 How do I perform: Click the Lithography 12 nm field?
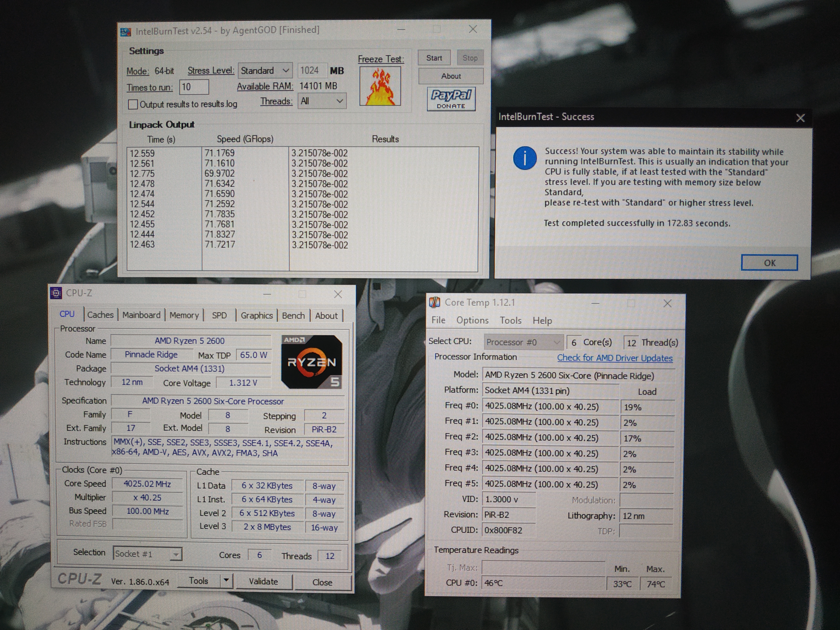[x=646, y=516]
